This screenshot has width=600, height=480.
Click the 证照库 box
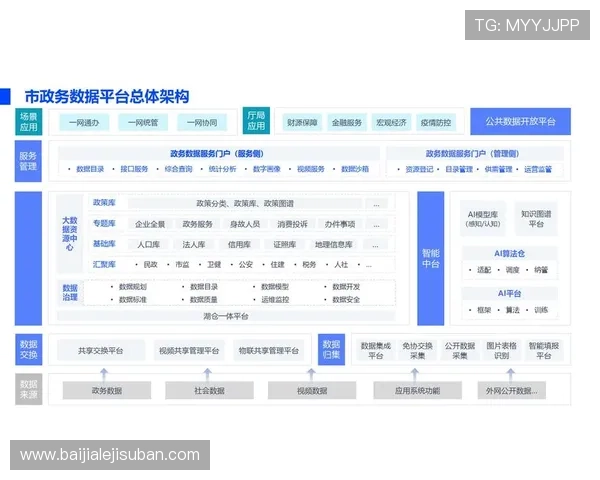pyautogui.click(x=285, y=245)
